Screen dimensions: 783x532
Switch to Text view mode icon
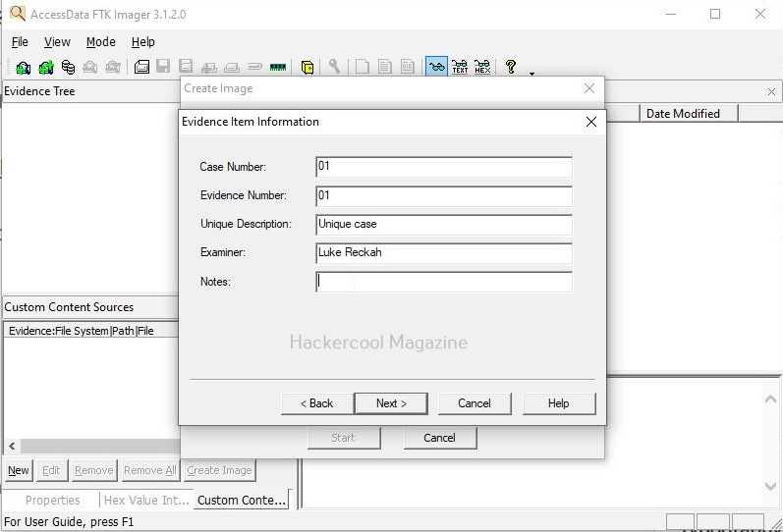(x=460, y=67)
